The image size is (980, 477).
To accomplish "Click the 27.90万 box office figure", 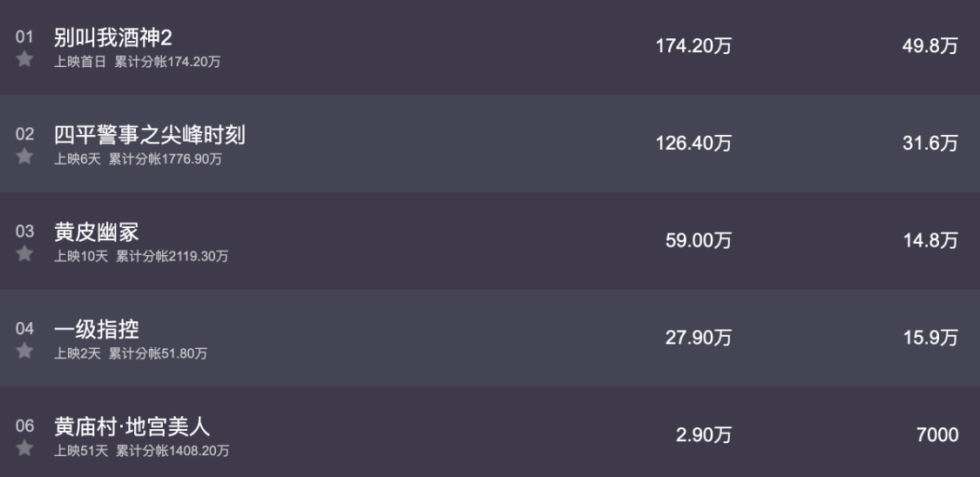I will pos(699,338).
